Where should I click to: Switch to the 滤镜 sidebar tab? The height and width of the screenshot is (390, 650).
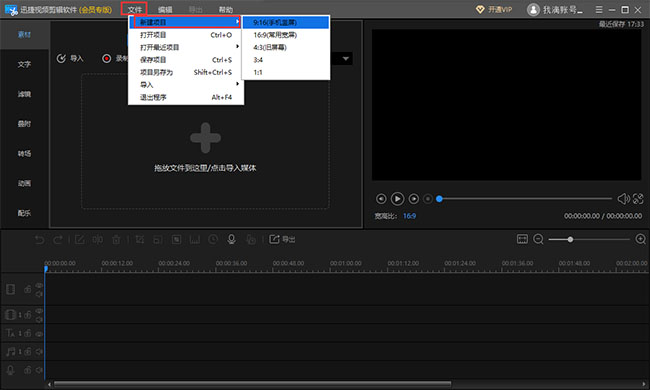point(24,94)
